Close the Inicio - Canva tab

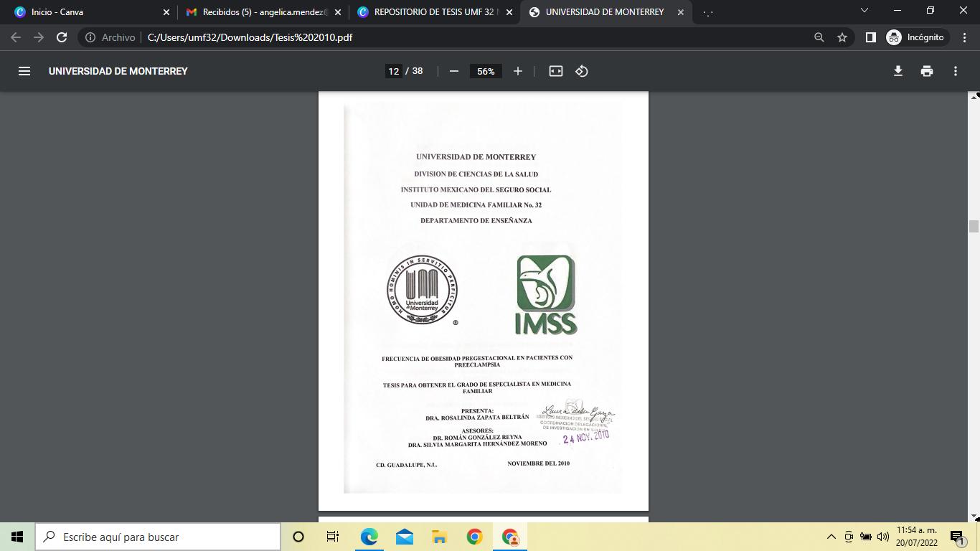pyautogui.click(x=166, y=12)
